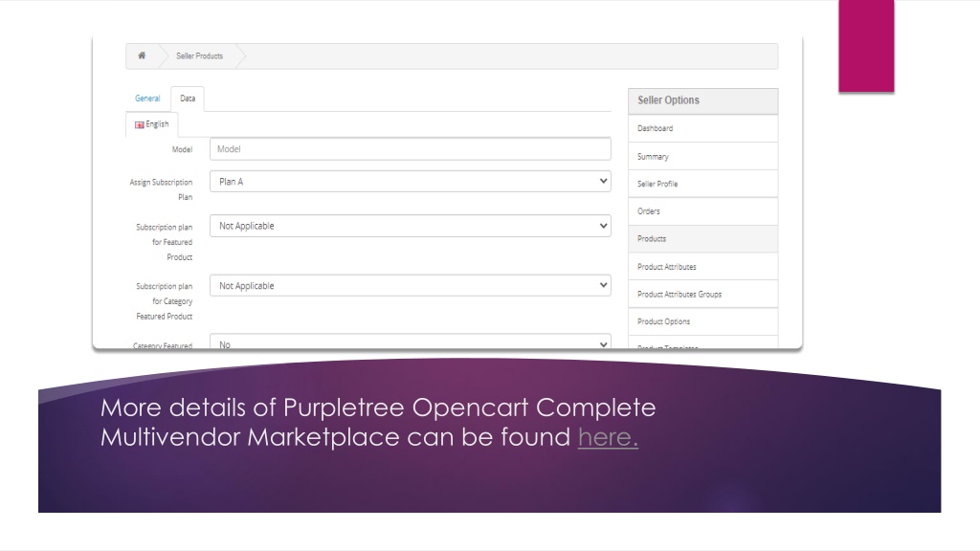The height and width of the screenshot is (551, 980).
Task: Go to Summary in Seller Options
Action: click(703, 156)
